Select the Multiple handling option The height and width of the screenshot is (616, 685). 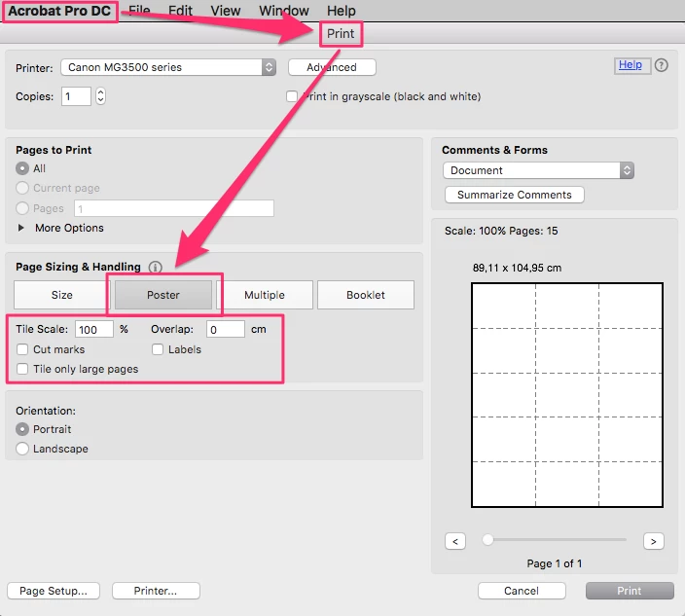point(265,295)
